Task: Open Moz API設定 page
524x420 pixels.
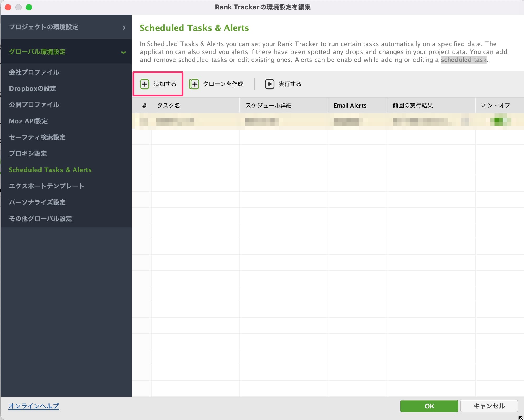Action: (28, 121)
